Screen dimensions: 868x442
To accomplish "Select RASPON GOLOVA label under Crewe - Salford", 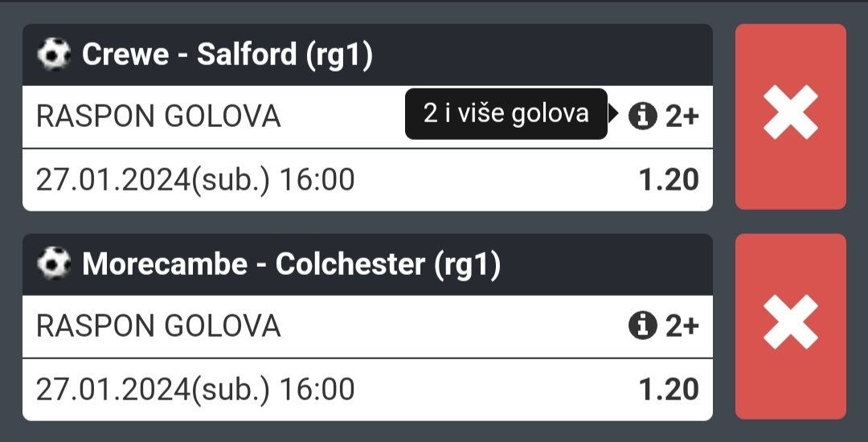I will pos(158,117).
